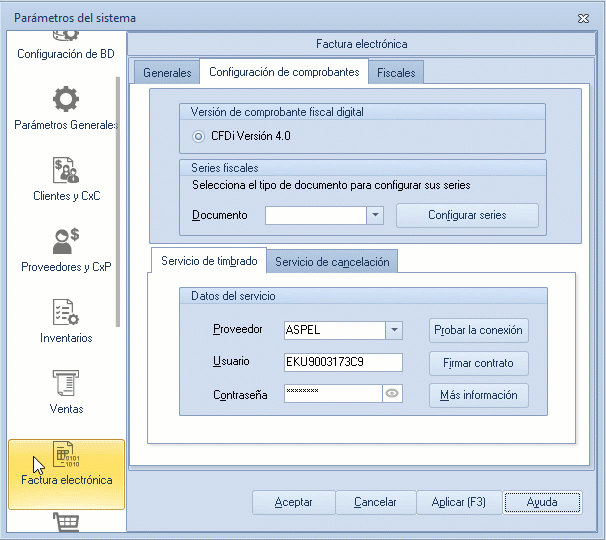Click the Aplicar (F3) button

(459, 502)
